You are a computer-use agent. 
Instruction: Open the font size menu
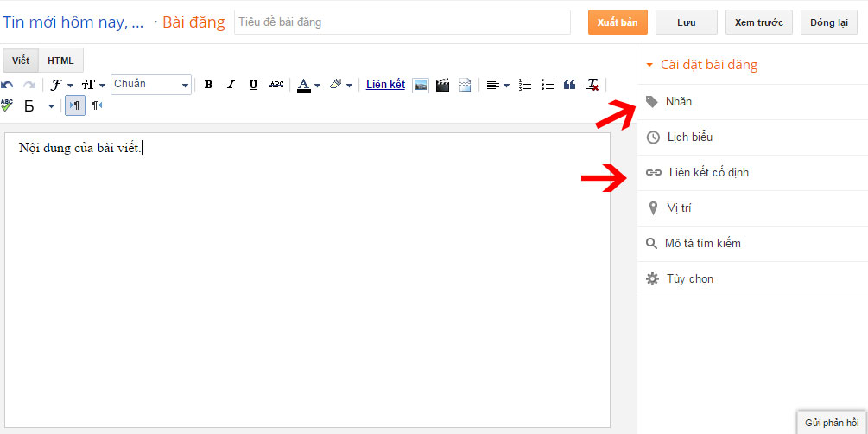click(x=93, y=85)
